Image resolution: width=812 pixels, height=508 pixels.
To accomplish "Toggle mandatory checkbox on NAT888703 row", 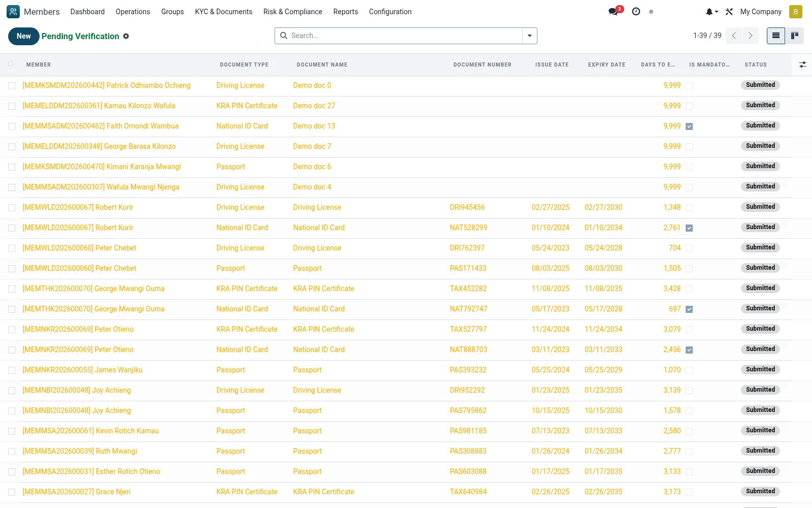I will (689, 350).
